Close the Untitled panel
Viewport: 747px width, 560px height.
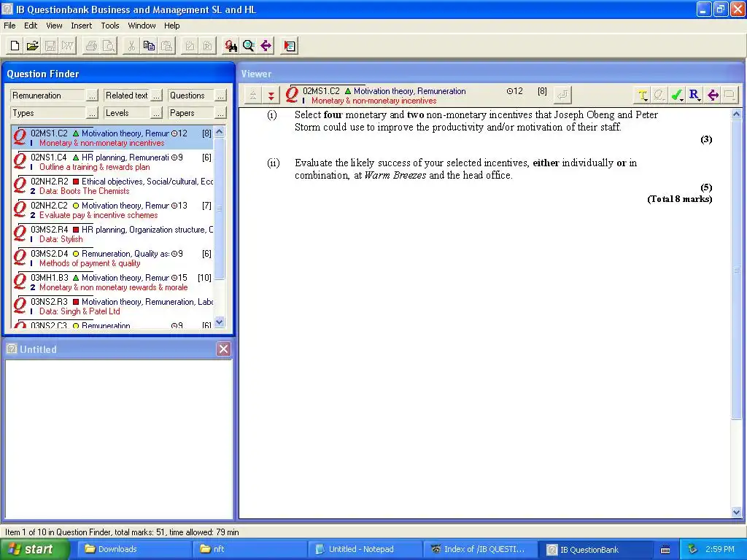click(x=223, y=349)
